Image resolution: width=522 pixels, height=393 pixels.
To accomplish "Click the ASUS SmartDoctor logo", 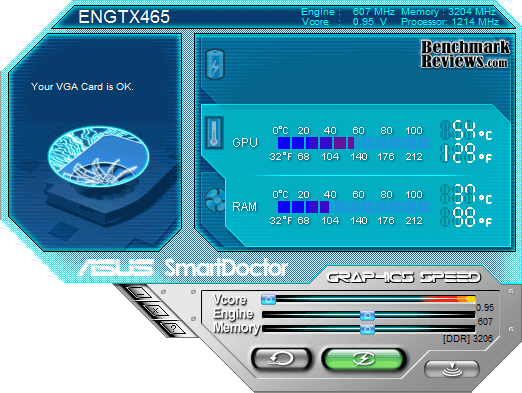I will [183, 268].
